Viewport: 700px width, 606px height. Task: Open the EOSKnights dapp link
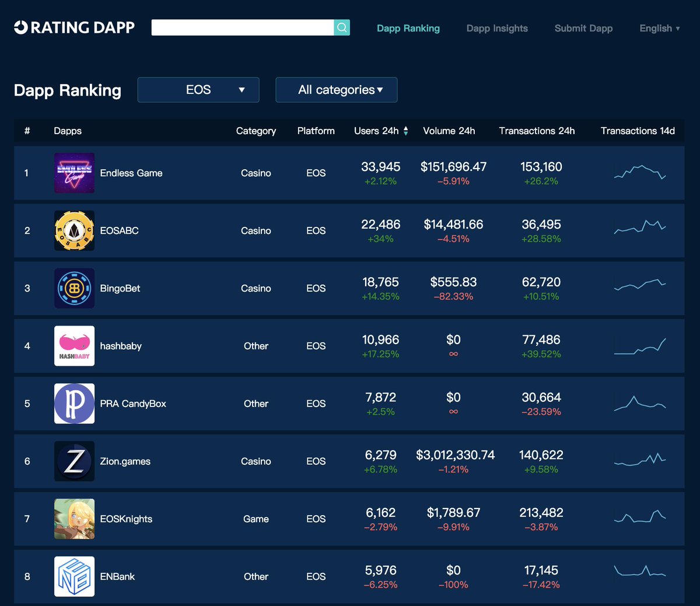pos(126,519)
